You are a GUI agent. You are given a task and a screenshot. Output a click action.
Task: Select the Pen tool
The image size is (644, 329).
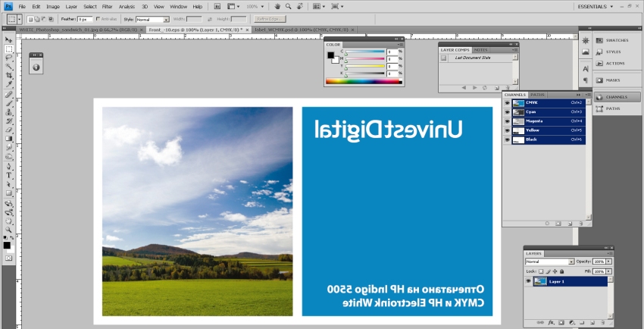tap(8, 167)
